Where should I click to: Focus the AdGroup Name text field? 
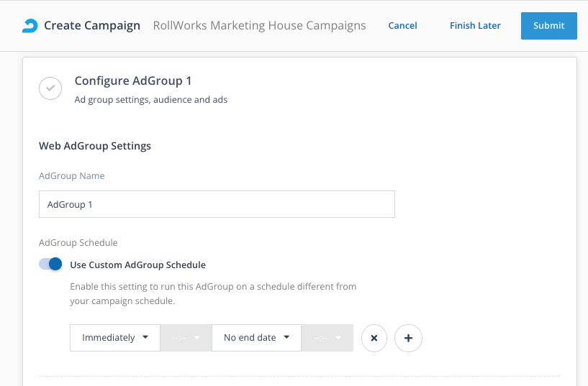[x=217, y=204]
